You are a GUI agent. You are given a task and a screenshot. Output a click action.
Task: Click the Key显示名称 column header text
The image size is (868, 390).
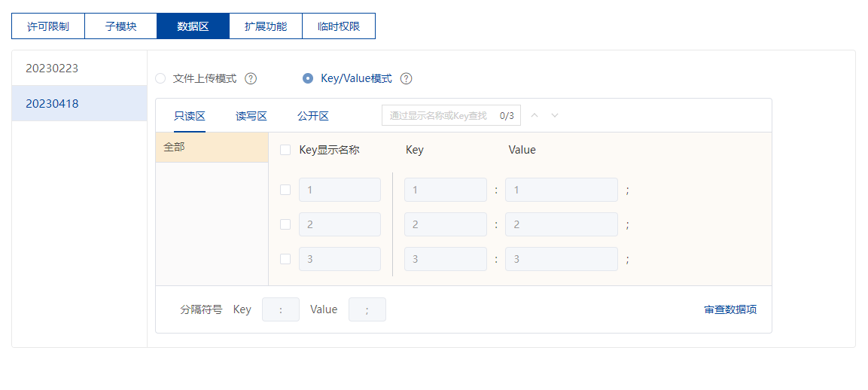point(330,150)
